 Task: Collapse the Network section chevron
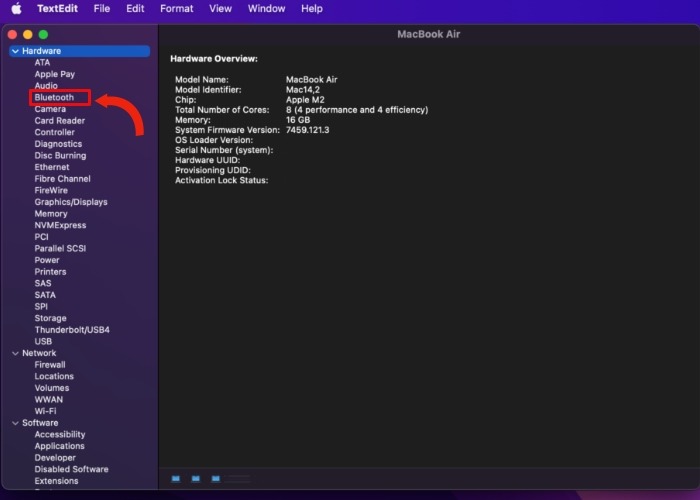point(15,353)
